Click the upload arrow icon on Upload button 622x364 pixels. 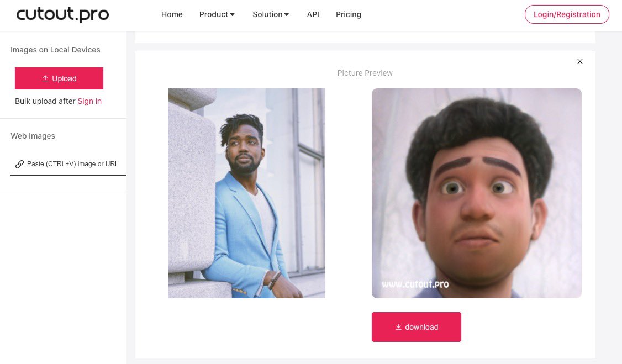(x=45, y=78)
